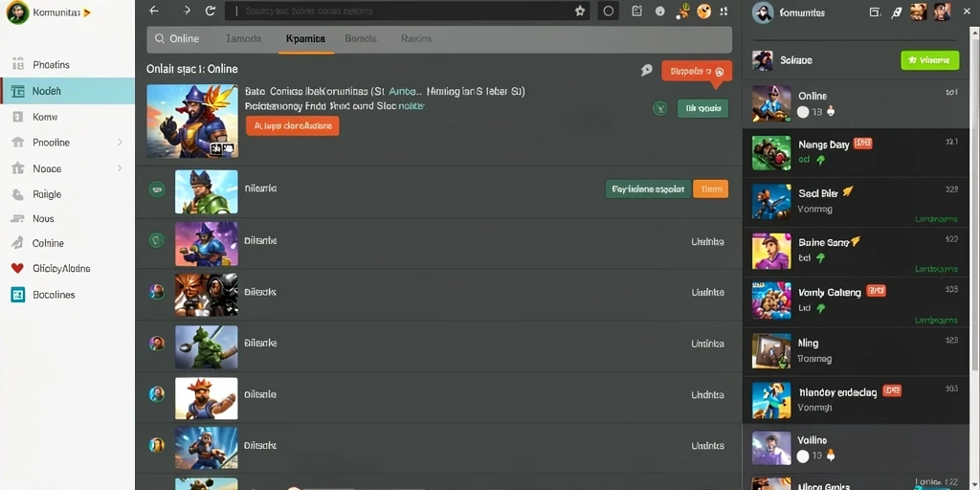Click the bookmark star in address bar

pos(580,11)
